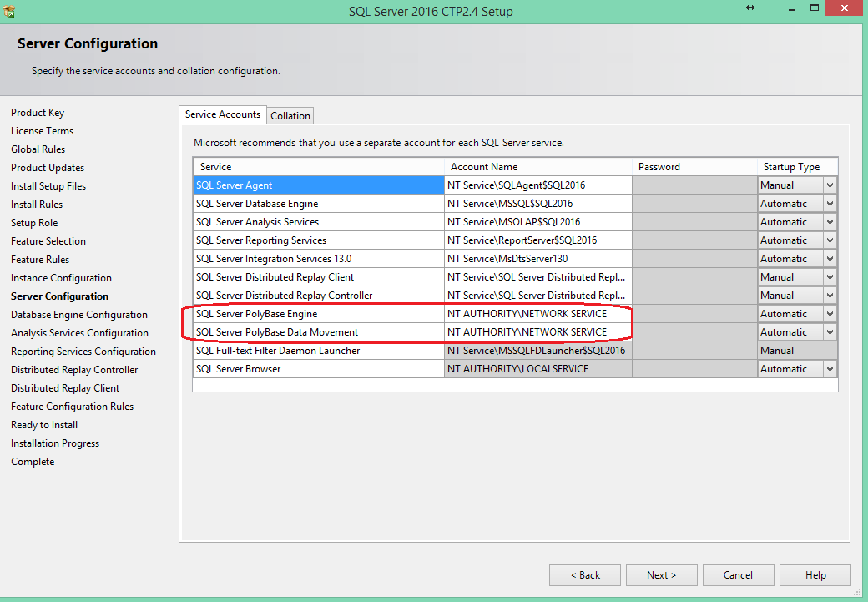
Task: Click Analysis Services Configuration in the steps list
Action: pyautogui.click(x=80, y=333)
